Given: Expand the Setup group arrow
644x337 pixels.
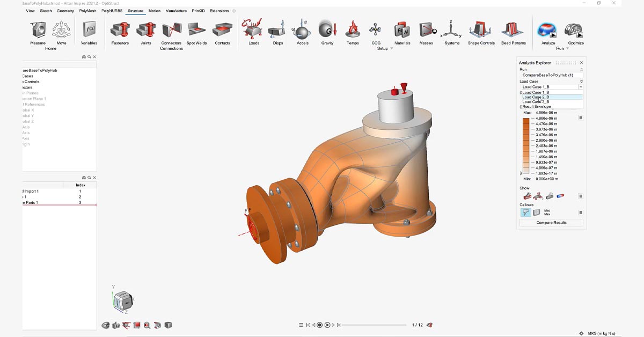Looking at the screenshot, I should tap(391, 49).
